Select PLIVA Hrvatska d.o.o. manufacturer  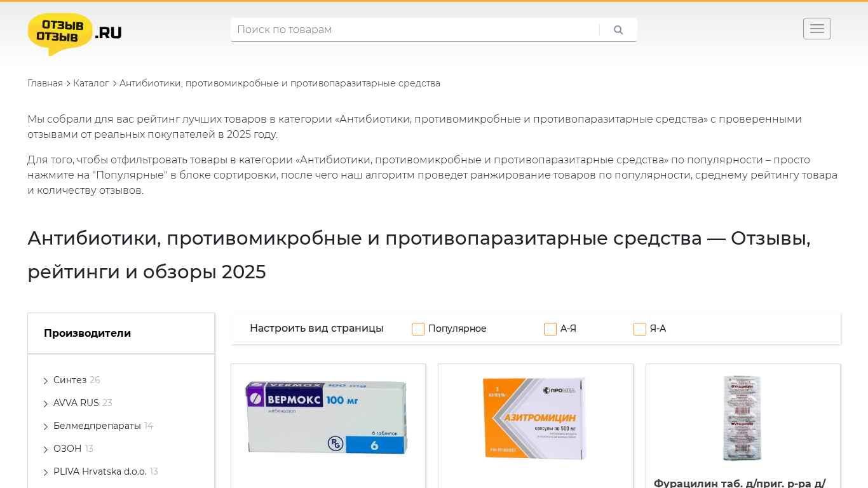point(100,471)
